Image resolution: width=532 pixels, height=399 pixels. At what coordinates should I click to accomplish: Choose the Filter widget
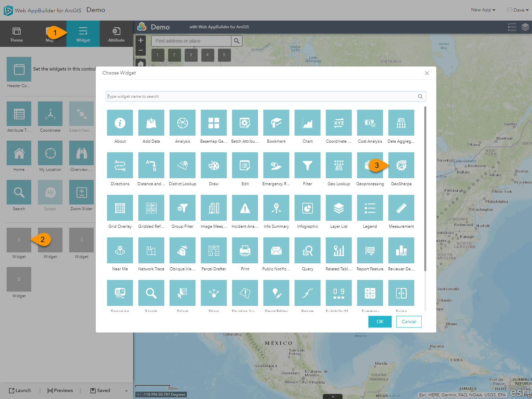(308, 165)
